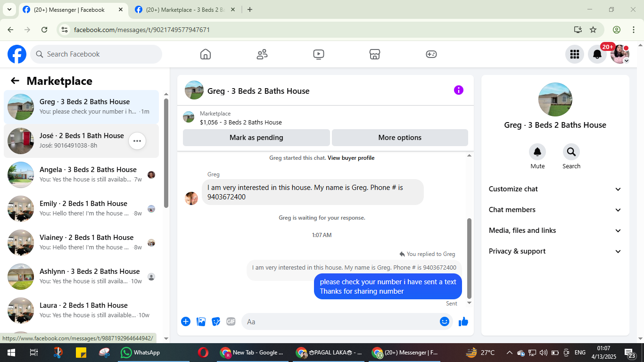Image resolution: width=644 pixels, height=362 pixels.
Task: Open the View buyer profile link
Action: tap(351, 158)
